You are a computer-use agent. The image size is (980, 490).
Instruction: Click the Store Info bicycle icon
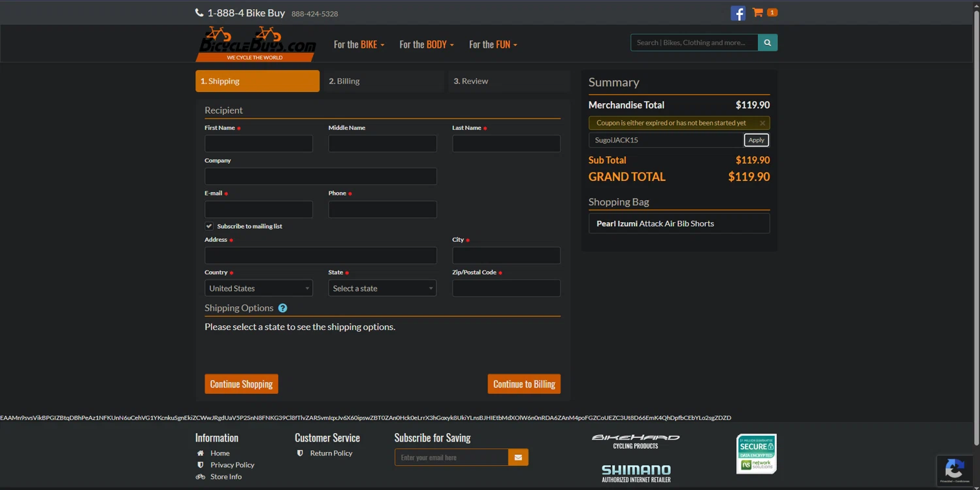click(201, 477)
